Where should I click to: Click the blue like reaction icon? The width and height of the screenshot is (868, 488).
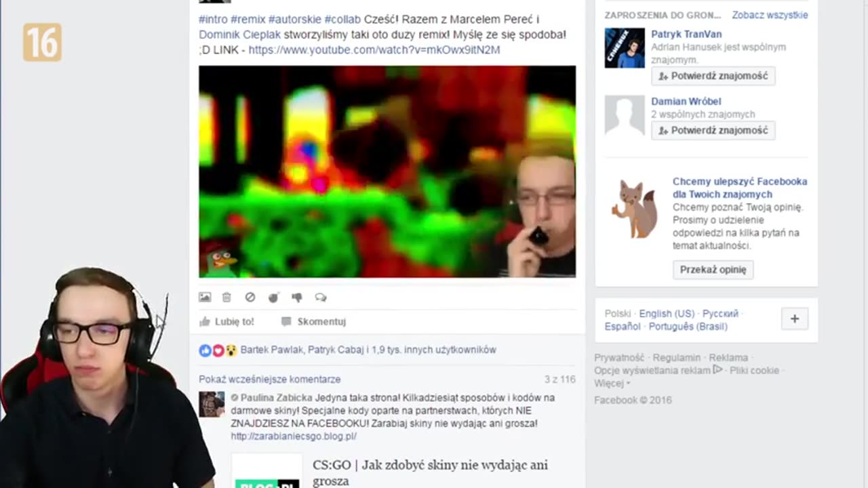click(x=205, y=350)
